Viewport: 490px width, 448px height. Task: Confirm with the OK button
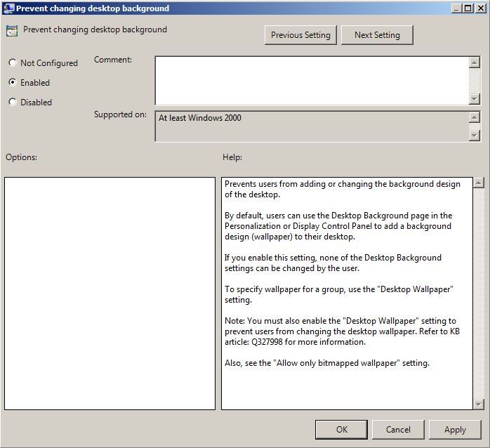(342, 430)
